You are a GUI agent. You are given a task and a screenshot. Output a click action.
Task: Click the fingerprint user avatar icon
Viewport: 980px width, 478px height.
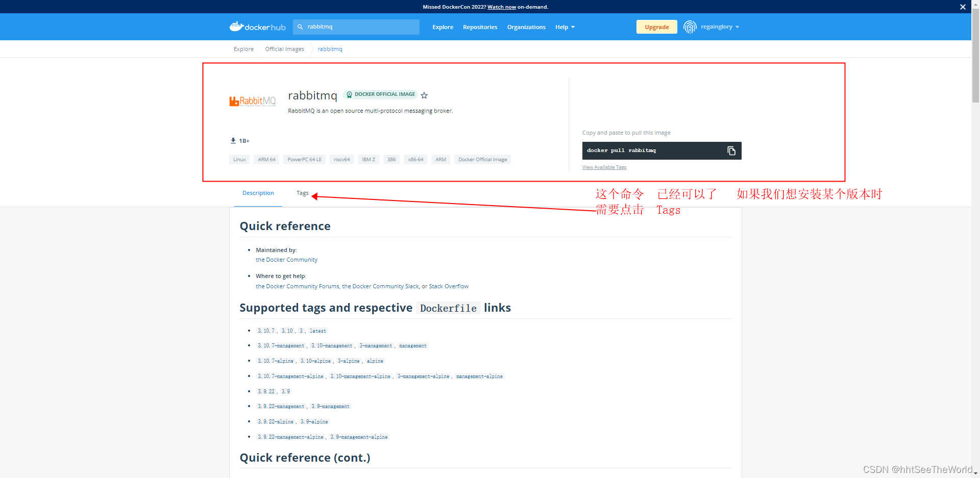pyautogui.click(x=690, y=27)
